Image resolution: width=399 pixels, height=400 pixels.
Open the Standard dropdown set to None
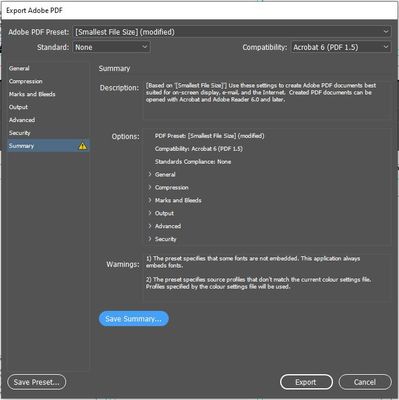click(x=112, y=47)
